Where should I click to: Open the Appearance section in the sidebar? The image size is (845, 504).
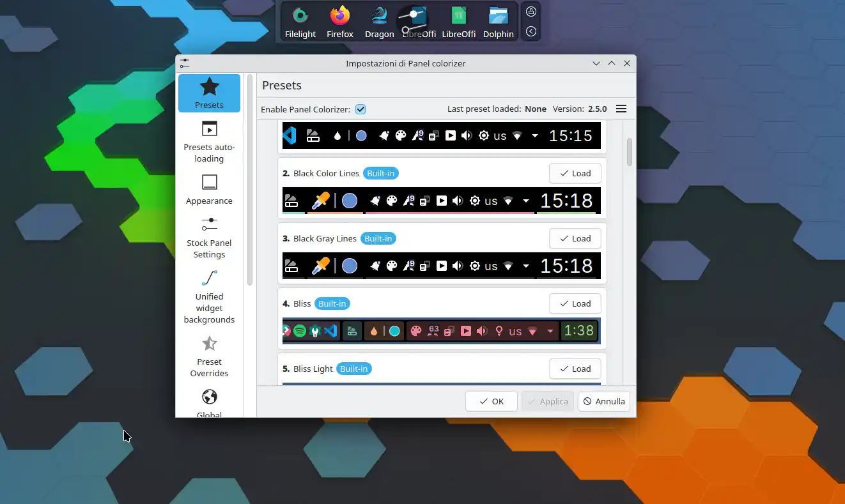click(x=209, y=190)
